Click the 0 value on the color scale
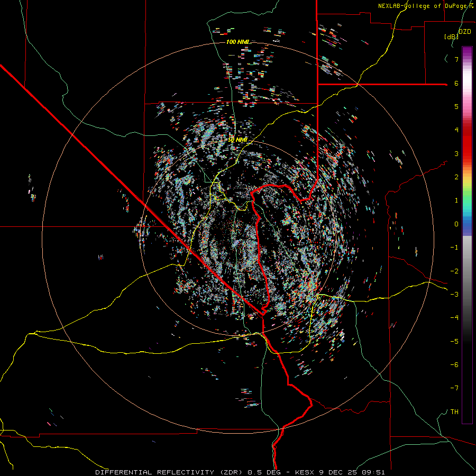476x476 pixels. point(456,224)
